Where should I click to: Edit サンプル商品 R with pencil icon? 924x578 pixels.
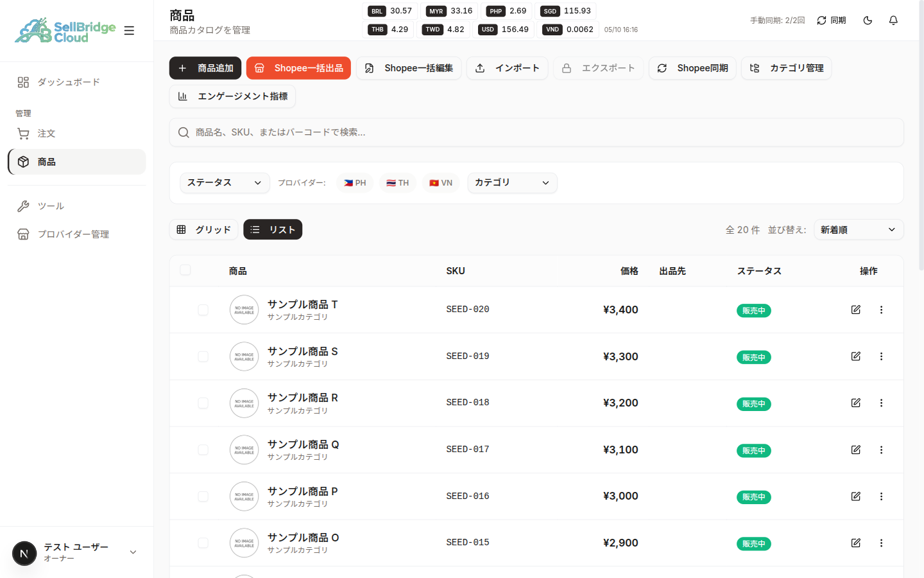[x=856, y=403]
